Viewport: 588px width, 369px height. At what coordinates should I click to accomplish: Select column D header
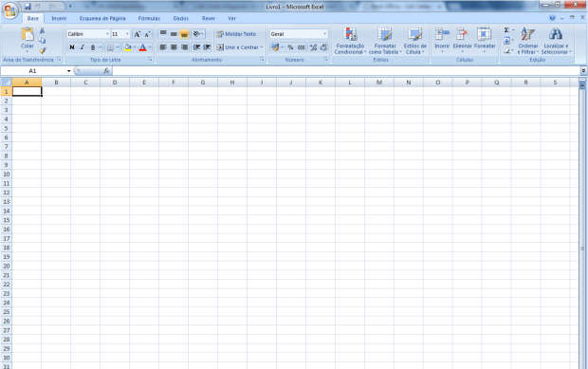point(115,83)
